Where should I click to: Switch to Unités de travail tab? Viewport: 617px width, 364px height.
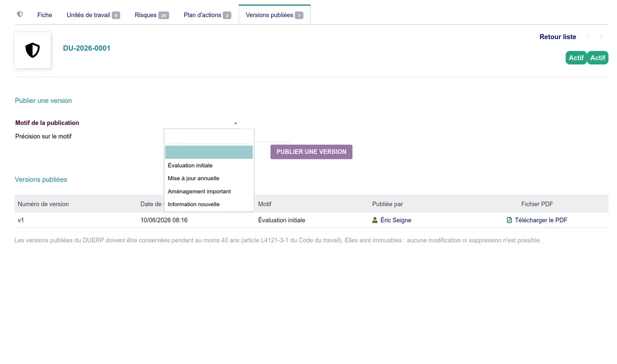pos(93,15)
